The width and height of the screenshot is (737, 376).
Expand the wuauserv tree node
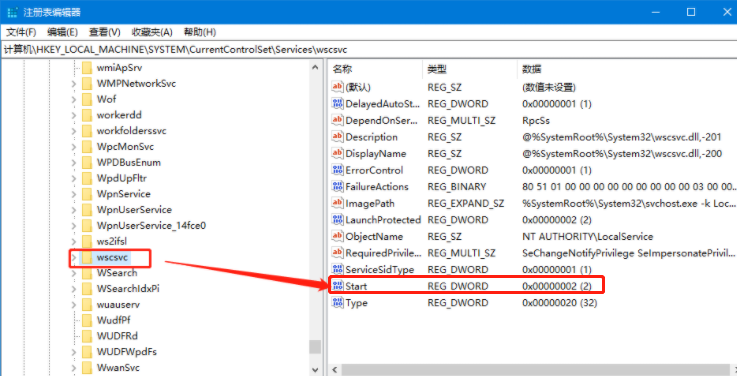74,305
